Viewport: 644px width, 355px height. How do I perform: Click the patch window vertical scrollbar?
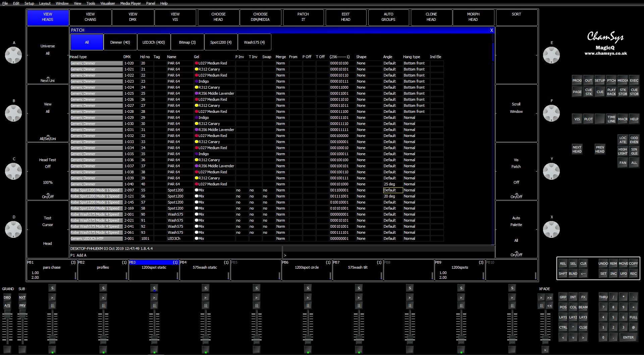[x=493, y=52]
